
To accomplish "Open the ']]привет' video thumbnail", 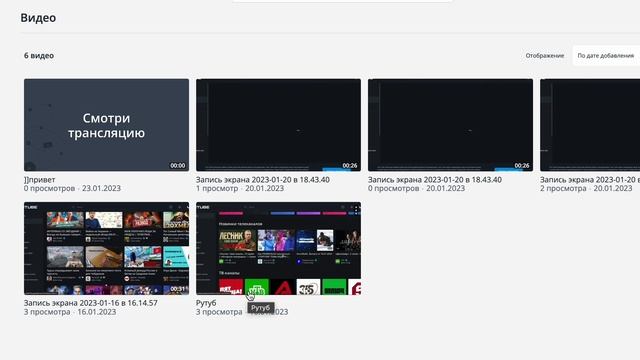I will click(x=106, y=125).
